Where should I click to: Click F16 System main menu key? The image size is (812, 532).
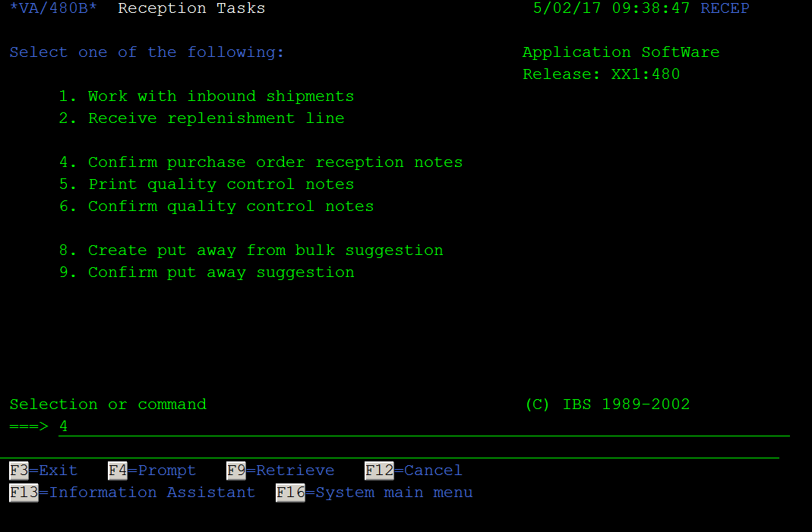coord(374,492)
